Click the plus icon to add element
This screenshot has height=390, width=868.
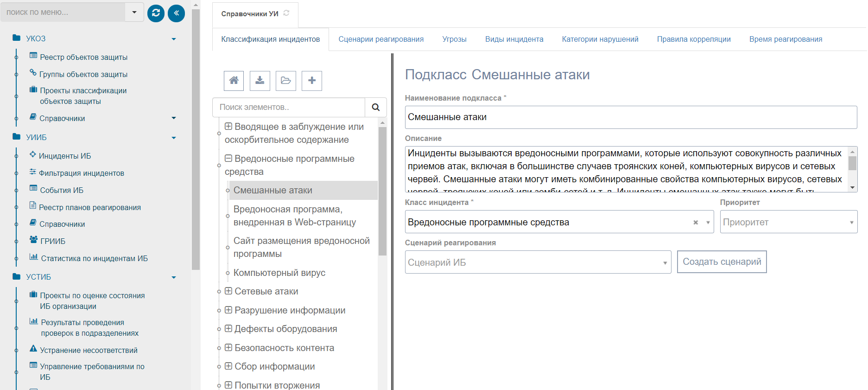(x=311, y=81)
